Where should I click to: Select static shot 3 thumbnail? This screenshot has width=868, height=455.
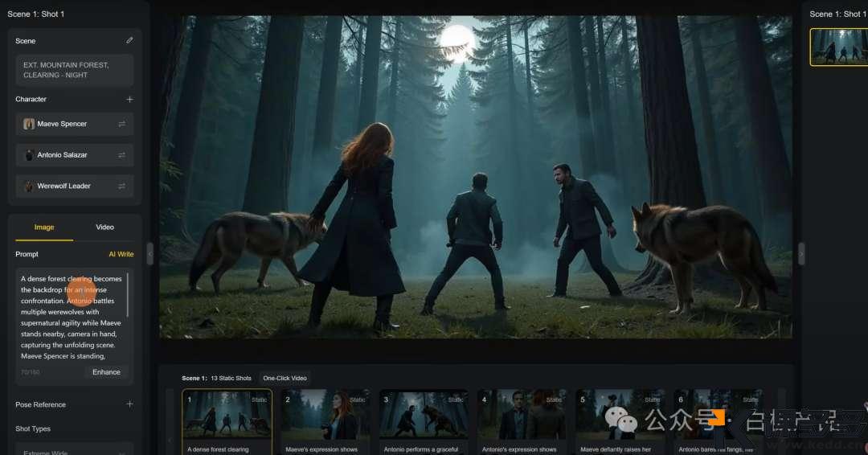tap(424, 415)
